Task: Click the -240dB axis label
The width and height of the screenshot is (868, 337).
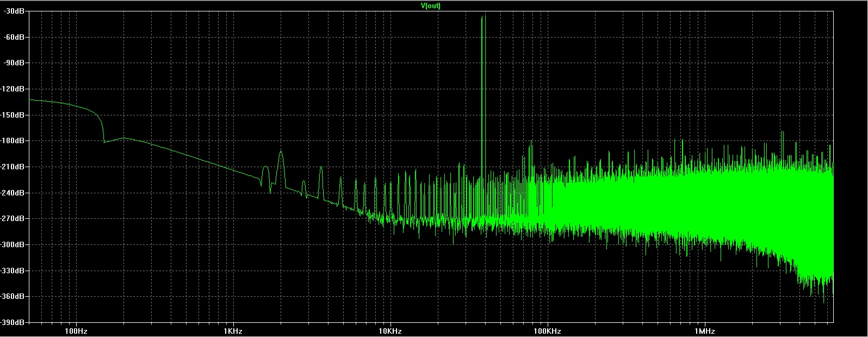Action: [12, 193]
